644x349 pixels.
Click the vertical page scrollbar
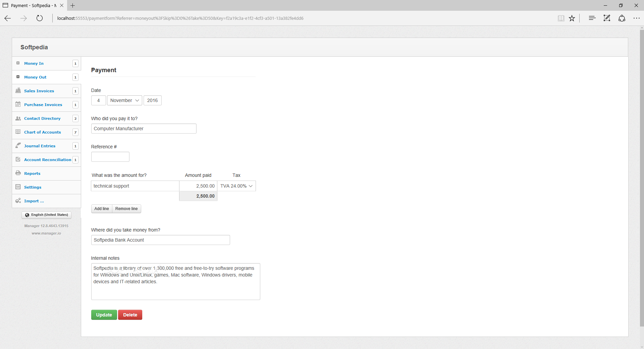click(x=642, y=178)
